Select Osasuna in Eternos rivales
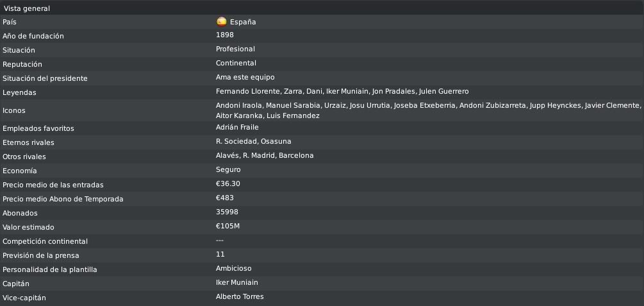Viewport: 644px width, 306px height. 276,142
